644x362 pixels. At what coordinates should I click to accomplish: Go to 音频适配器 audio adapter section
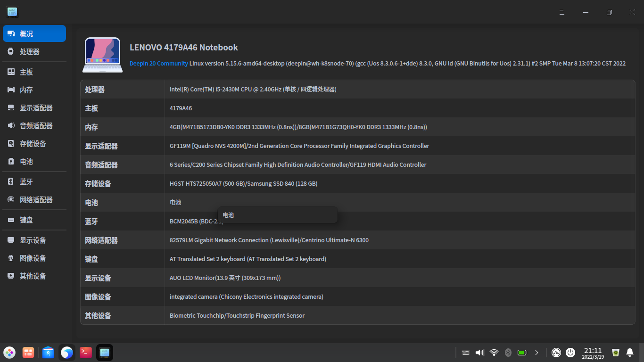[36, 126]
